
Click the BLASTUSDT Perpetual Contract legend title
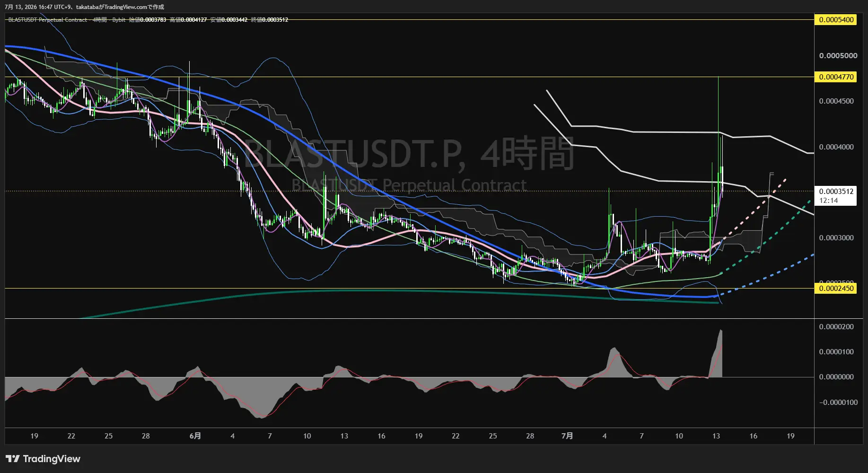48,20
